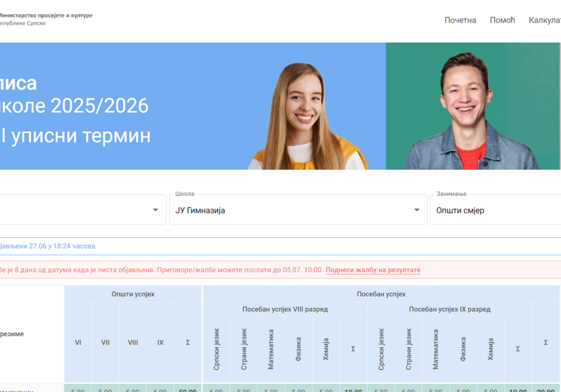Viewport: 561px width, 392px height.
Task: Click the banner photo of the smiling girl
Action: [308, 116]
